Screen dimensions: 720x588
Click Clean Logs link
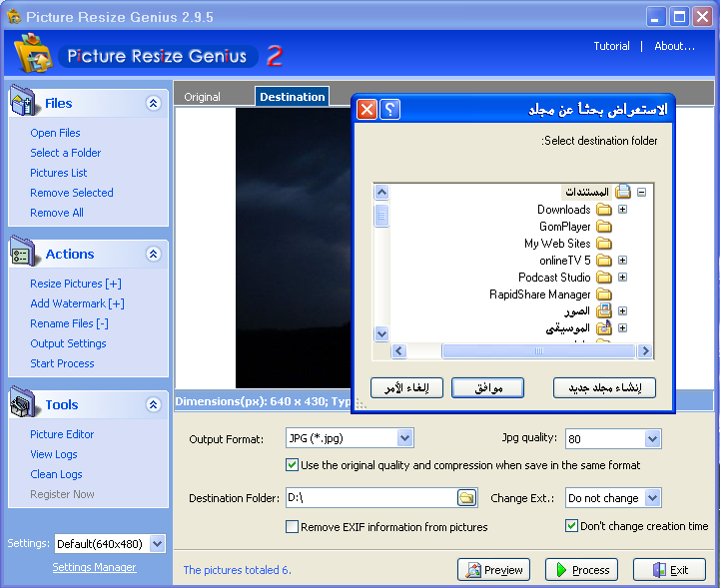[56, 474]
